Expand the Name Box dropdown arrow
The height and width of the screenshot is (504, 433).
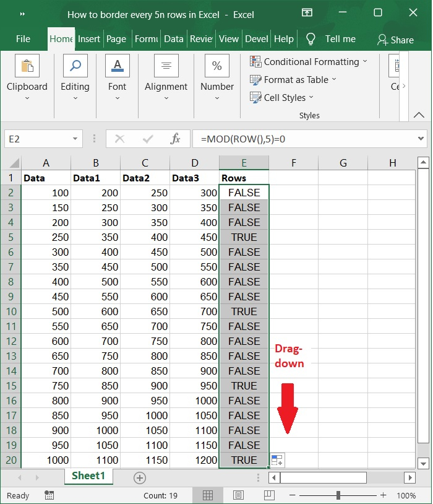(75, 139)
